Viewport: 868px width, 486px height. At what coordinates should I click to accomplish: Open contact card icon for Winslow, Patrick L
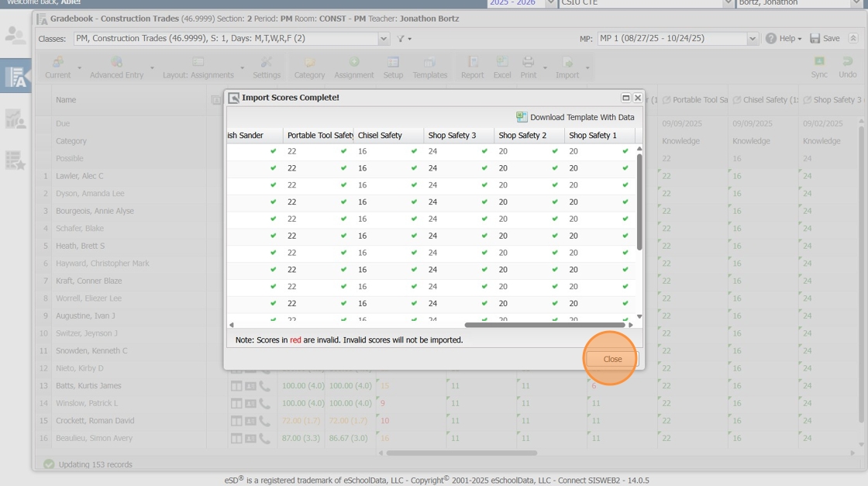(250, 404)
